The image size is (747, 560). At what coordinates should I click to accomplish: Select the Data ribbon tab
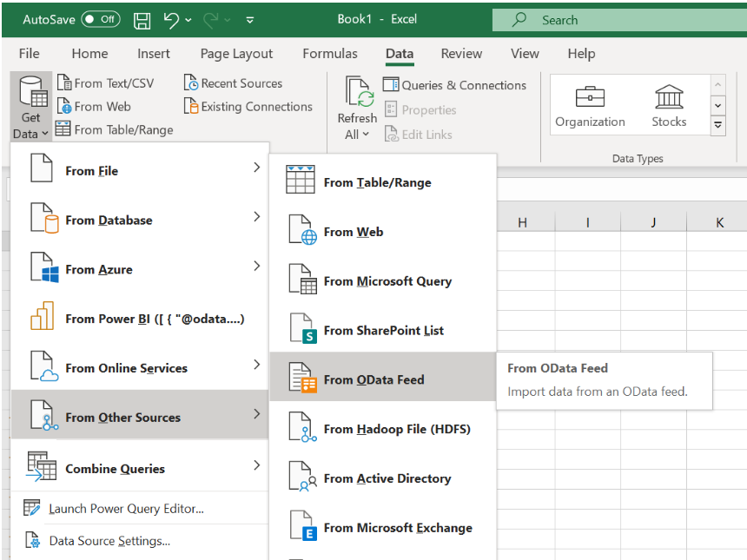pos(400,53)
